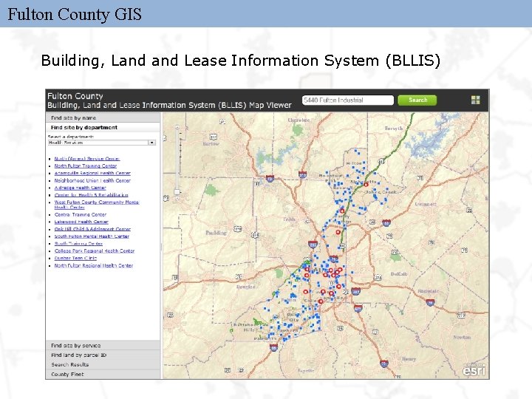This screenshot has width=532, height=399.
Task: Open the first link above North Fulton Training Center
Action: (x=87, y=159)
